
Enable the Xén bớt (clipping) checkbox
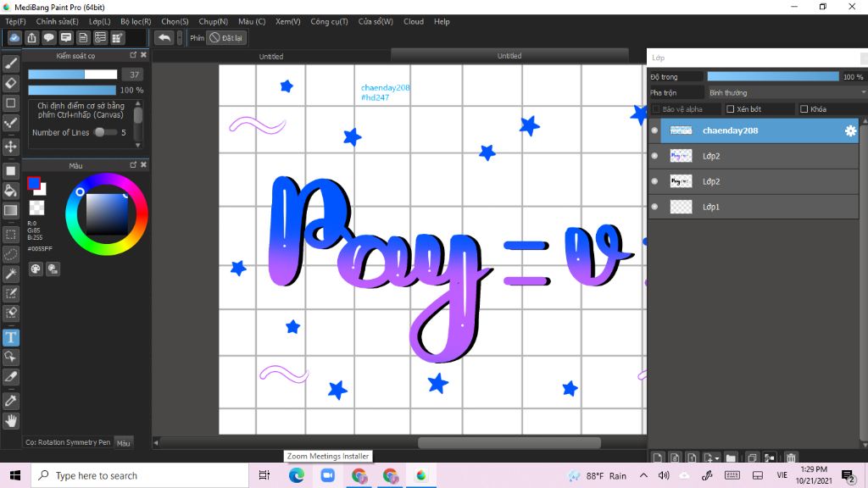[730, 109]
